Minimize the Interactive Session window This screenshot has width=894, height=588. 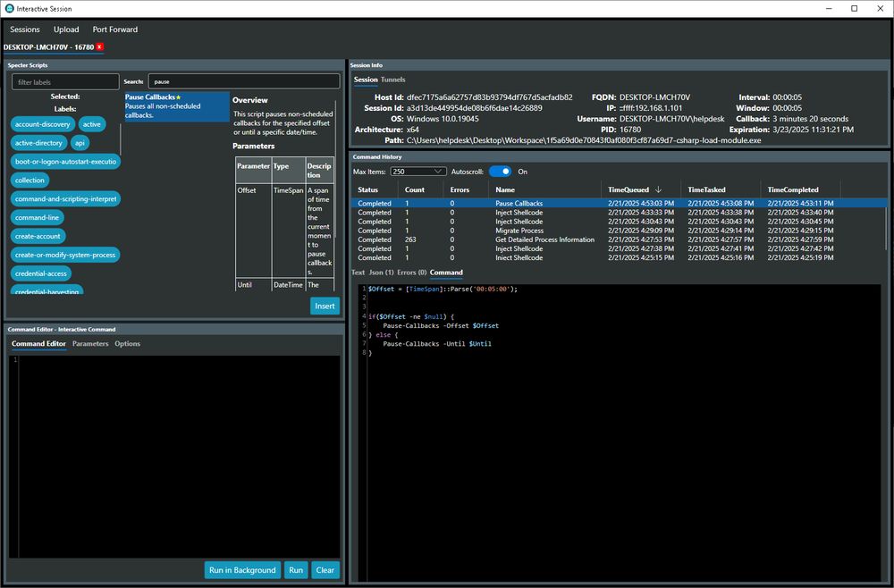pyautogui.click(x=828, y=9)
